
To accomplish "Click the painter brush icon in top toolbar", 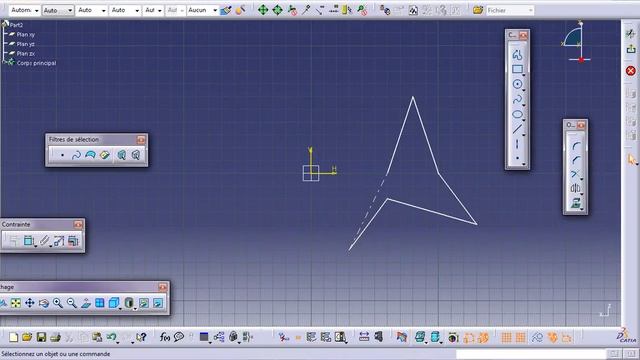I will click(225, 10).
